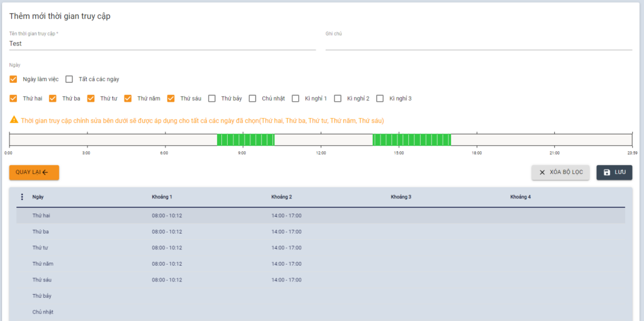Toggle the Kì nghỉ 3 checkbox
This screenshot has height=321, width=644.
pyautogui.click(x=380, y=99)
